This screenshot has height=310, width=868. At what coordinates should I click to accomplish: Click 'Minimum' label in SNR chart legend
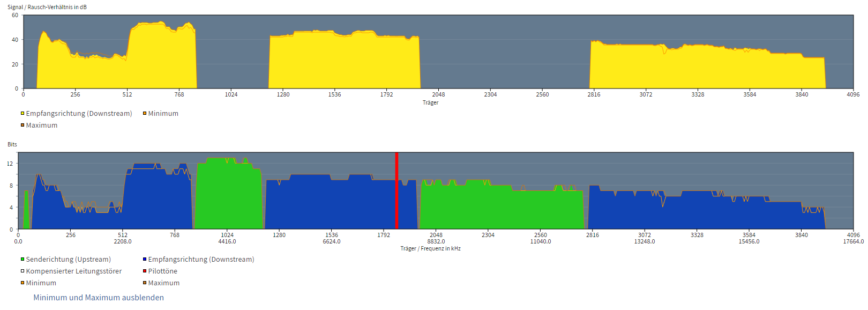click(x=163, y=114)
